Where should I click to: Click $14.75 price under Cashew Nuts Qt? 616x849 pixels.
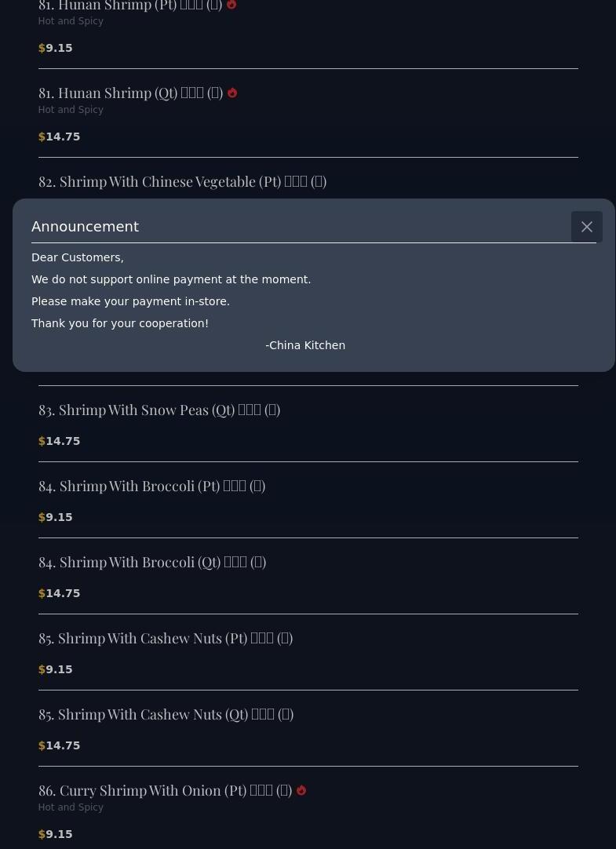pos(60,745)
